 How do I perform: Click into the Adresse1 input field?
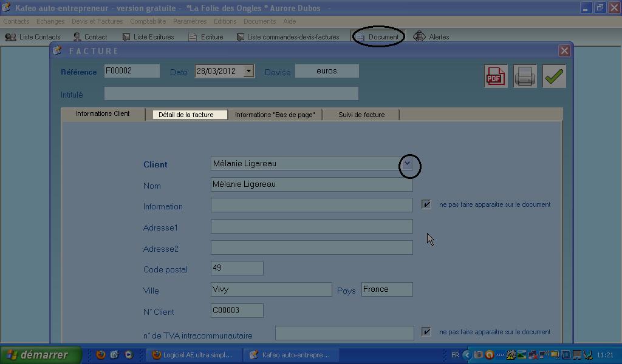pos(312,227)
